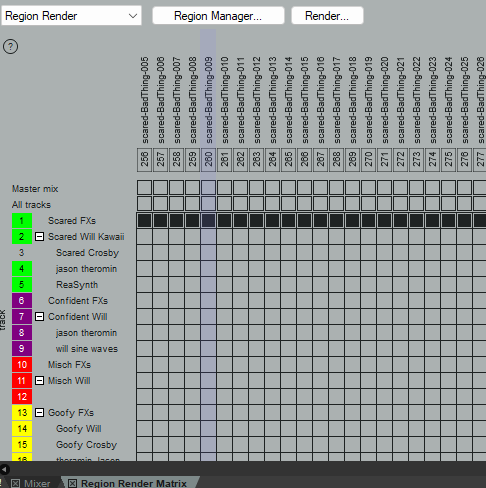
Task: Click purple color swatch for track 6
Action: coord(22,301)
